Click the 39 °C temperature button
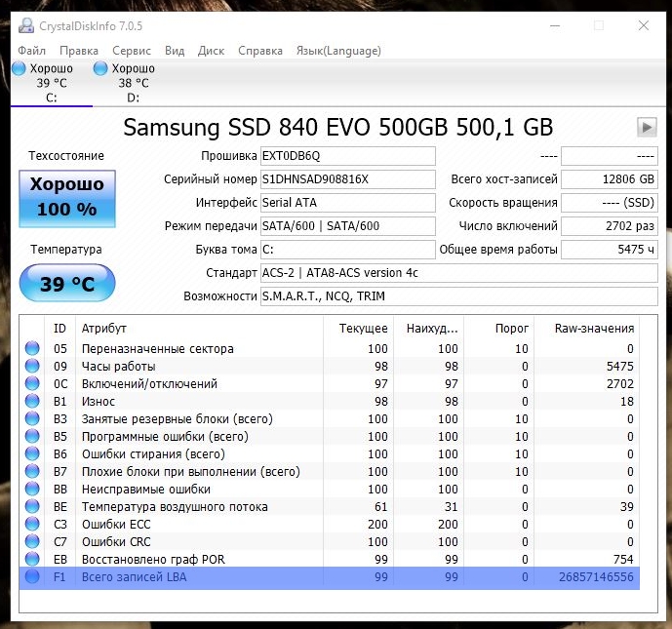This screenshot has height=629, width=672. tap(67, 283)
